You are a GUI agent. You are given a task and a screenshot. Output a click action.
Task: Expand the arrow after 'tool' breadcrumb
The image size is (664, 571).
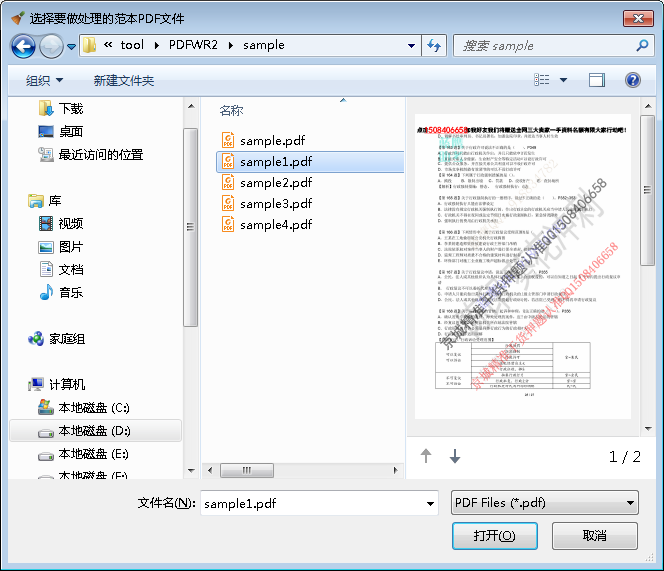click(157, 45)
